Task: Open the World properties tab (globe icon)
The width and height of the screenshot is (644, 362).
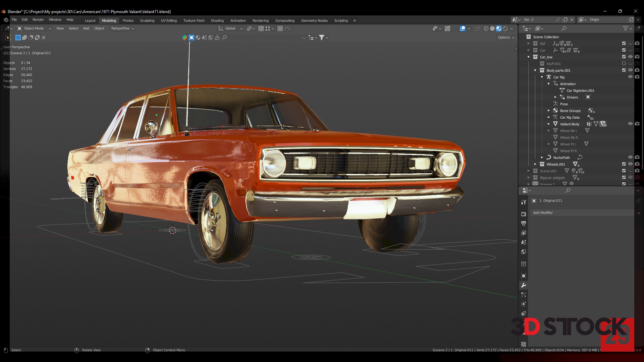Action: (523, 252)
